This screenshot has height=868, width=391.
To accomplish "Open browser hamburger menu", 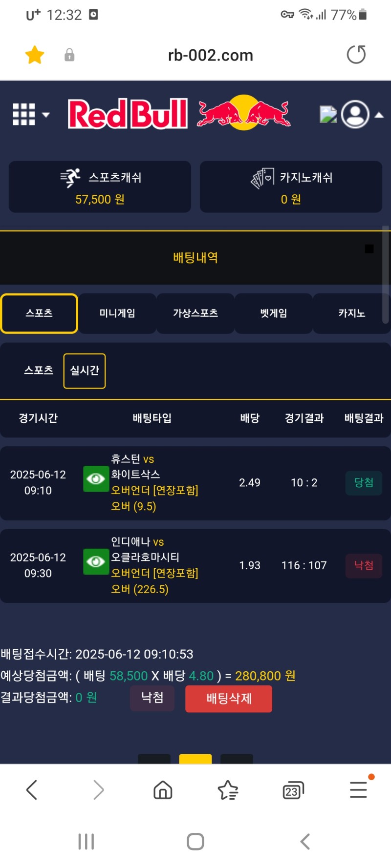I will pyautogui.click(x=358, y=789).
